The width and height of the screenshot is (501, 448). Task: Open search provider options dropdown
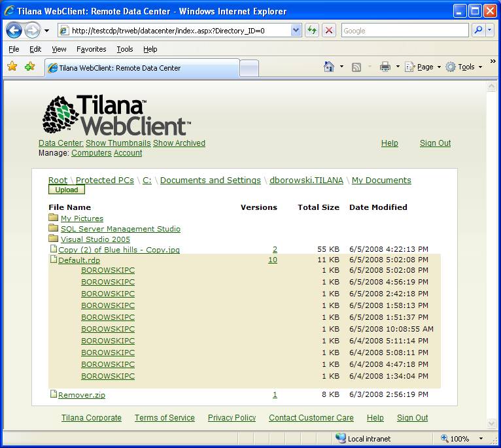(x=490, y=31)
